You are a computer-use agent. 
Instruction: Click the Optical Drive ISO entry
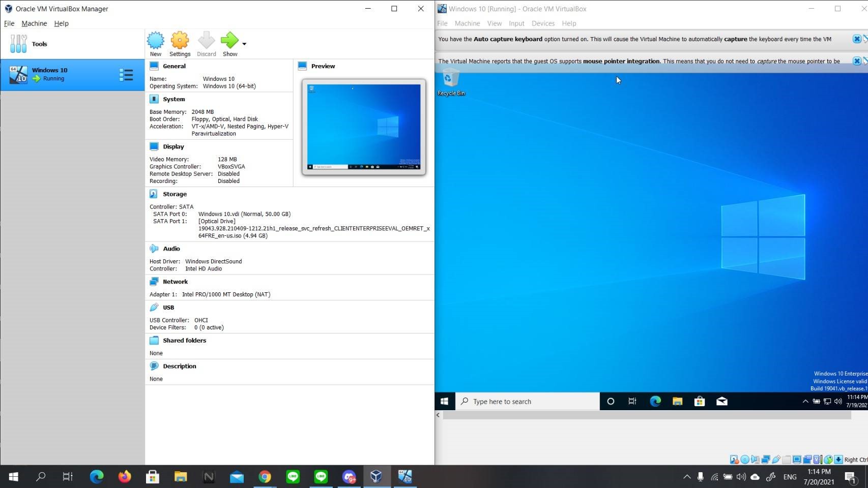313,229
